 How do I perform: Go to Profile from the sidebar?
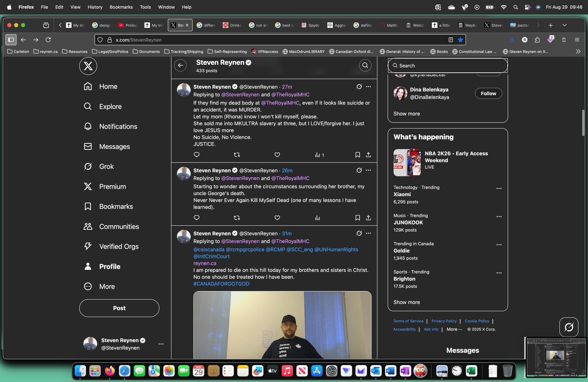coord(102,266)
